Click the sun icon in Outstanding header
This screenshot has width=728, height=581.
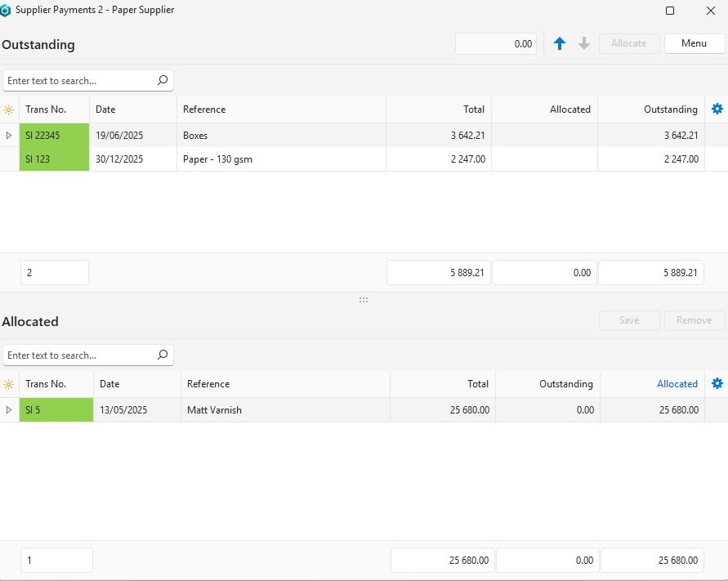(x=9, y=109)
